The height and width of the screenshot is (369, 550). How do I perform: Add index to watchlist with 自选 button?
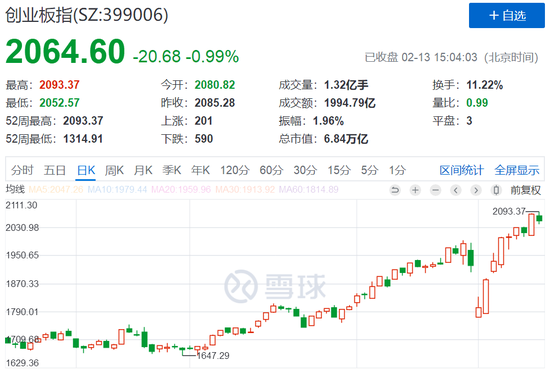click(x=507, y=15)
